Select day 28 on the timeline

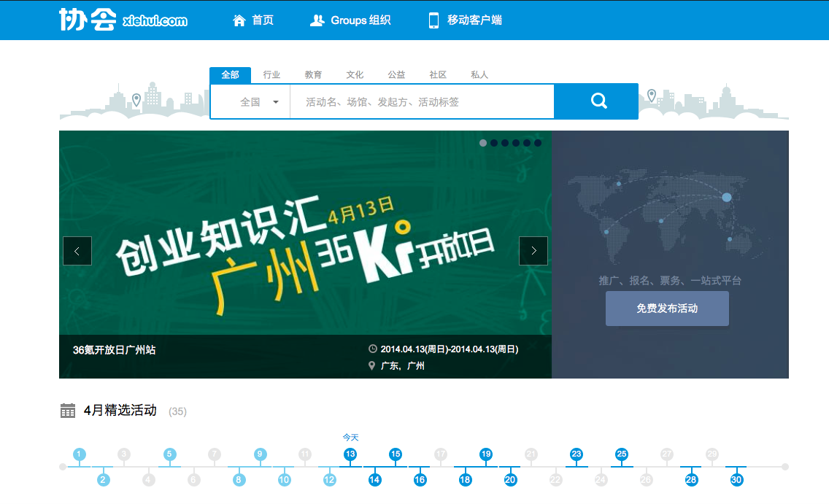[x=691, y=480]
